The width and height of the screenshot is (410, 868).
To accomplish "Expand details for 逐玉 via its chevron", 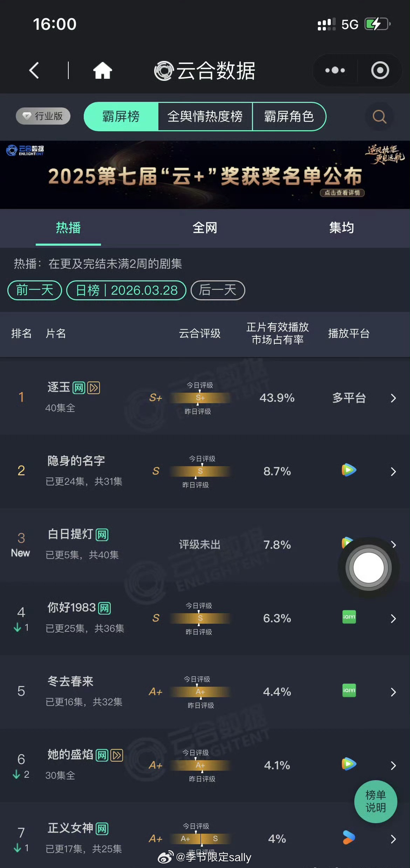I will coord(392,398).
